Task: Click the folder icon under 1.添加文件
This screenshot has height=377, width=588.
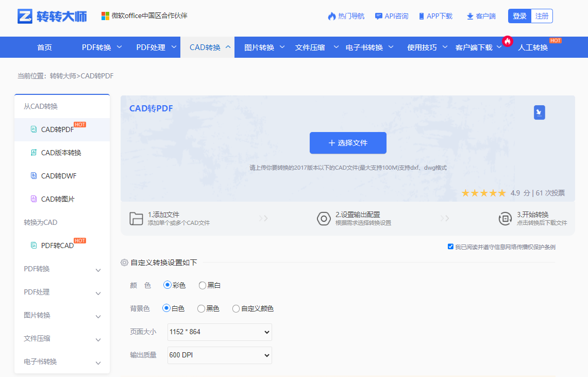Action: 136,218
